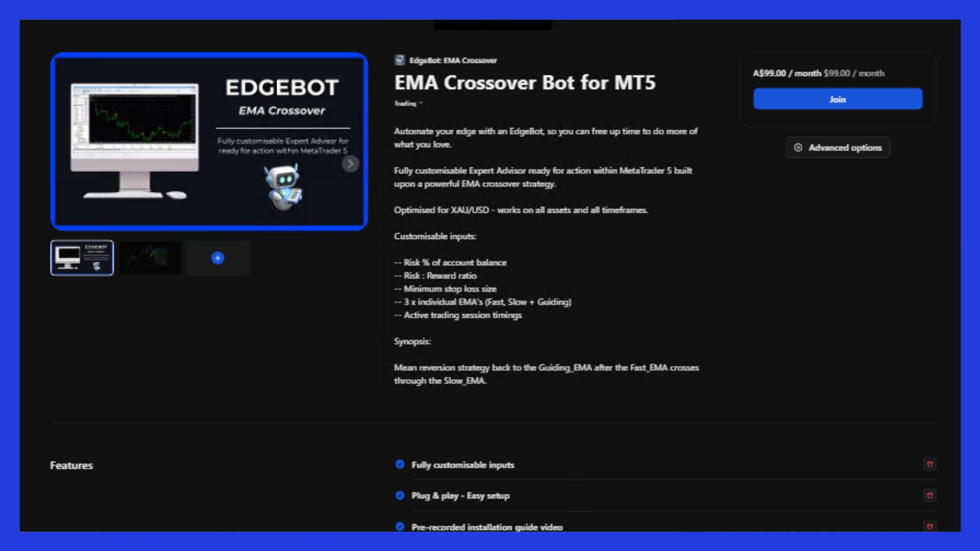Click the A$99.00 / month price text
This screenshot has height=551, width=980.
pyautogui.click(x=787, y=73)
